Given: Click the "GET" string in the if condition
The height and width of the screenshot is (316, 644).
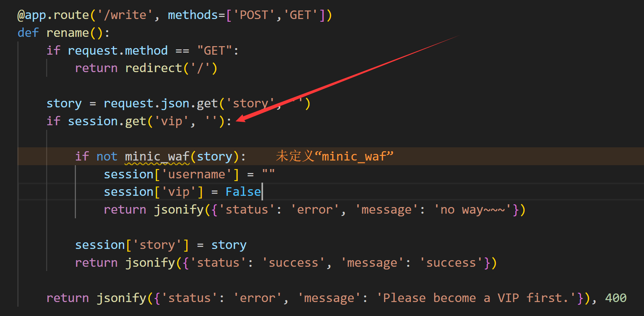Looking at the screenshot, I should [x=215, y=51].
